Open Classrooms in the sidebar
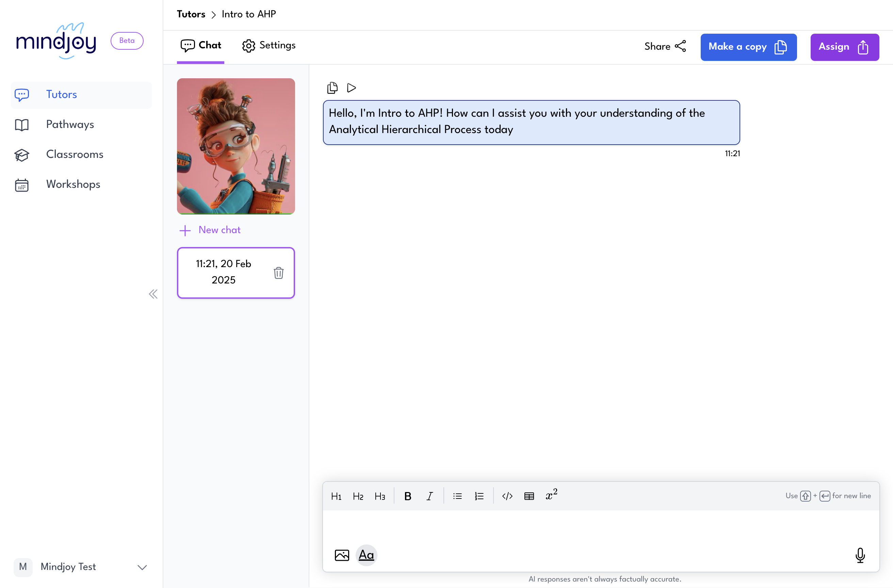This screenshot has width=893, height=588. tap(81, 154)
